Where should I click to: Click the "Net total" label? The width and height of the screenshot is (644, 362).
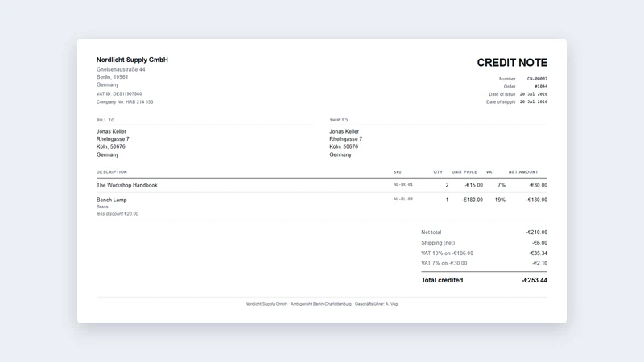pyautogui.click(x=431, y=232)
